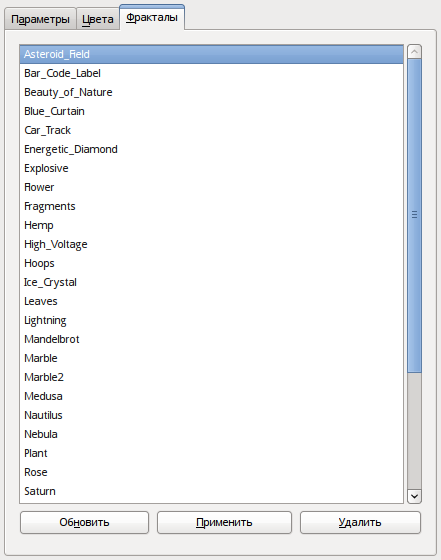Open the Цвета tab
Screen dimensions: 441x560
(98, 19)
